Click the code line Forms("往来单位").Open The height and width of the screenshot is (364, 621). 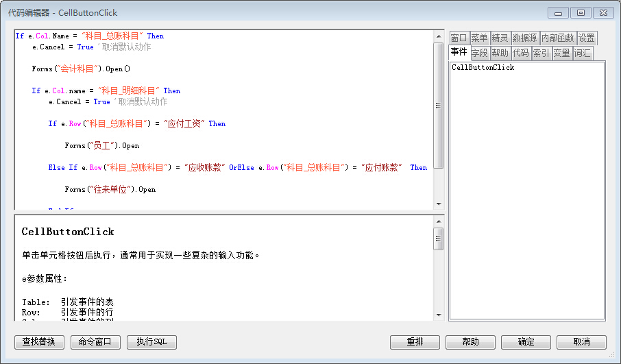[110, 190]
